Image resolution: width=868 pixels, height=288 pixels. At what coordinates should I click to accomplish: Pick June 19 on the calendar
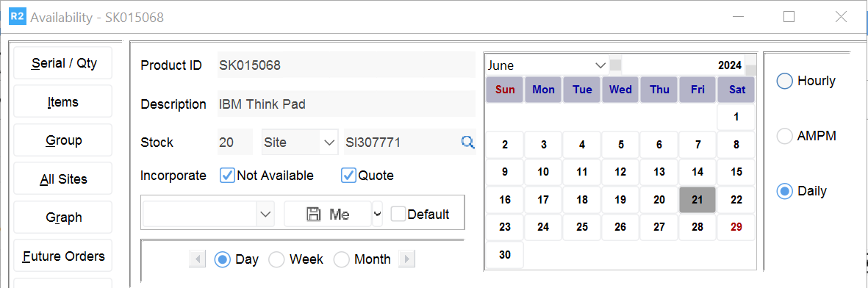(620, 200)
